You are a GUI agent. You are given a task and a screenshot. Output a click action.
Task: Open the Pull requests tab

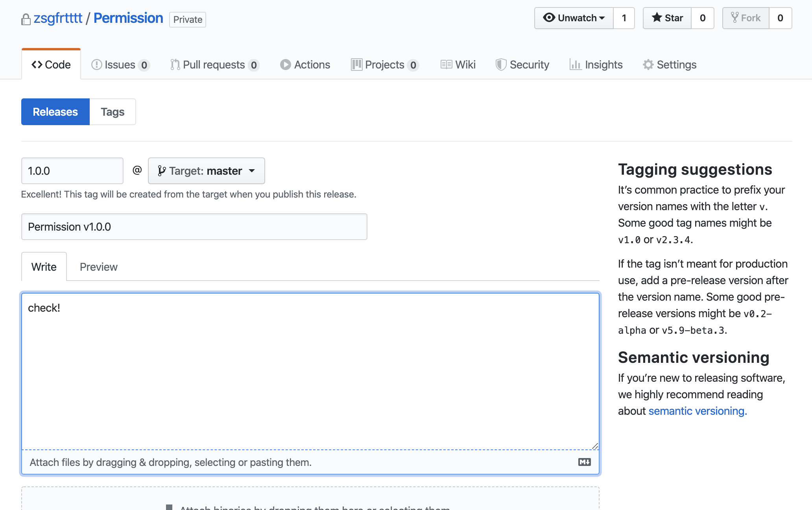(214, 65)
